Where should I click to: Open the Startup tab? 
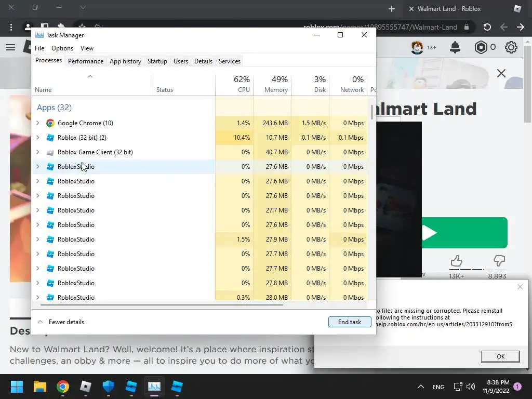(157, 61)
